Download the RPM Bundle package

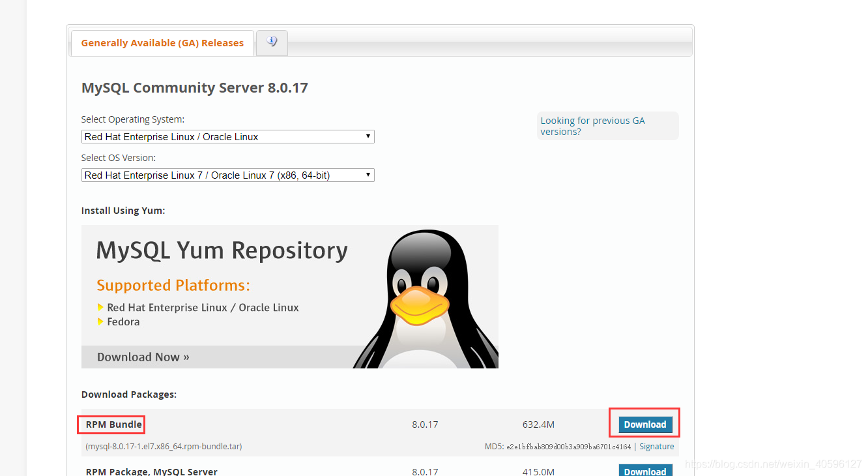click(x=645, y=424)
